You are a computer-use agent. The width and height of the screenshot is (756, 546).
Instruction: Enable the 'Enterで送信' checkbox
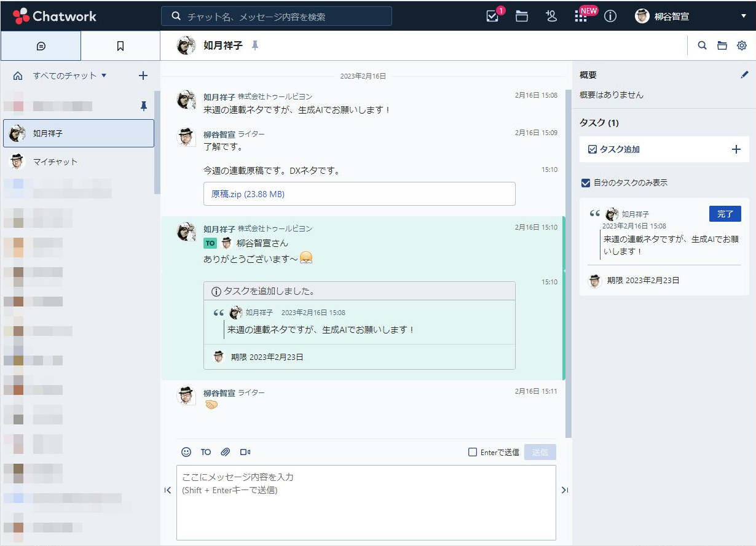point(473,452)
